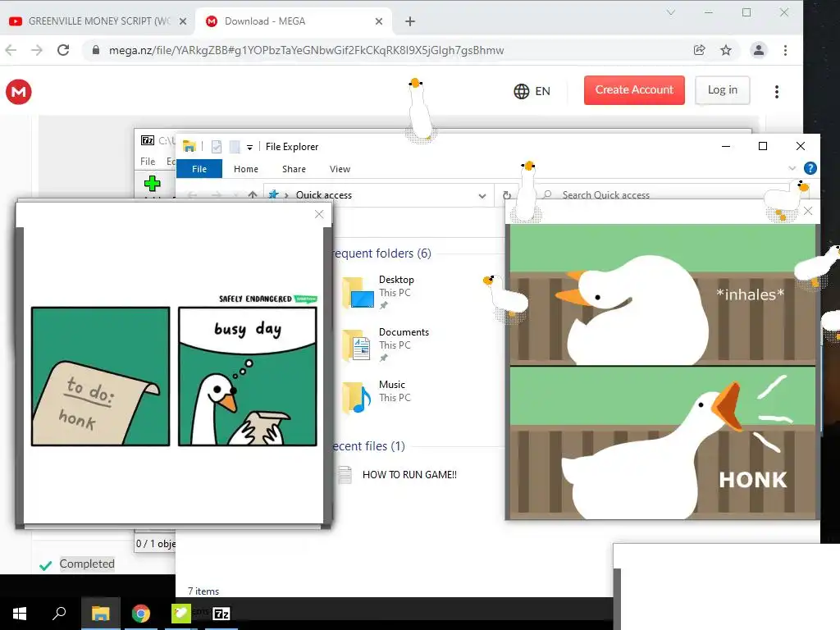This screenshot has width=840, height=630.
Task: Open a new Chrome tab
Action: click(x=410, y=21)
